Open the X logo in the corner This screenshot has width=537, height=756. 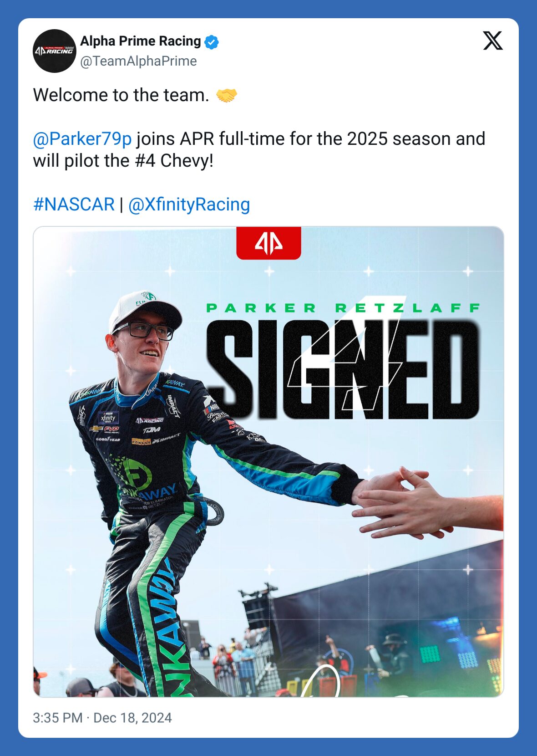pyautogui.click(x=493, y=41)
